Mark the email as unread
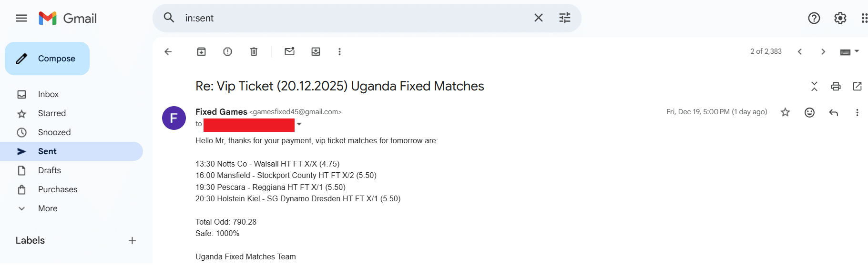The image size is (868, 266). [x=289, y=51]
